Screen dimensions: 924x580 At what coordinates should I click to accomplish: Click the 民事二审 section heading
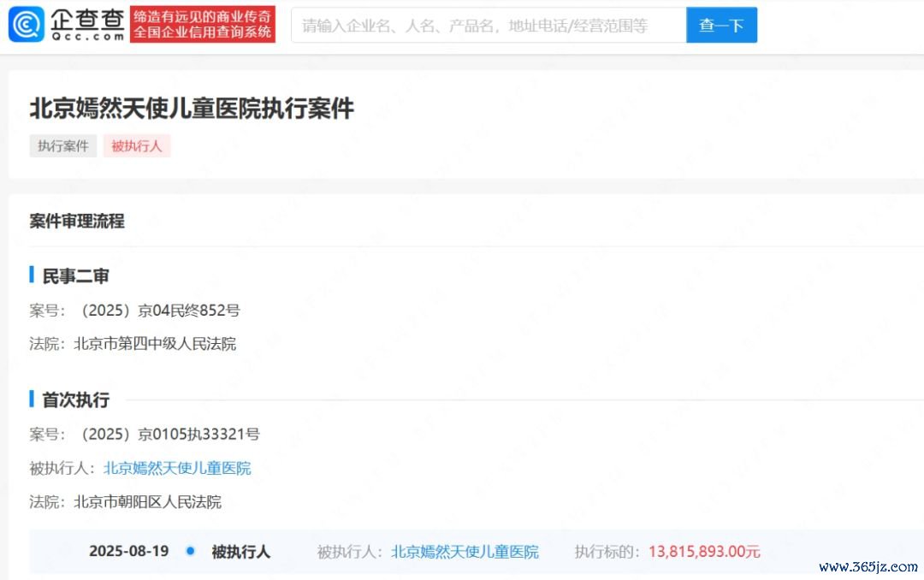coord(76,275)
